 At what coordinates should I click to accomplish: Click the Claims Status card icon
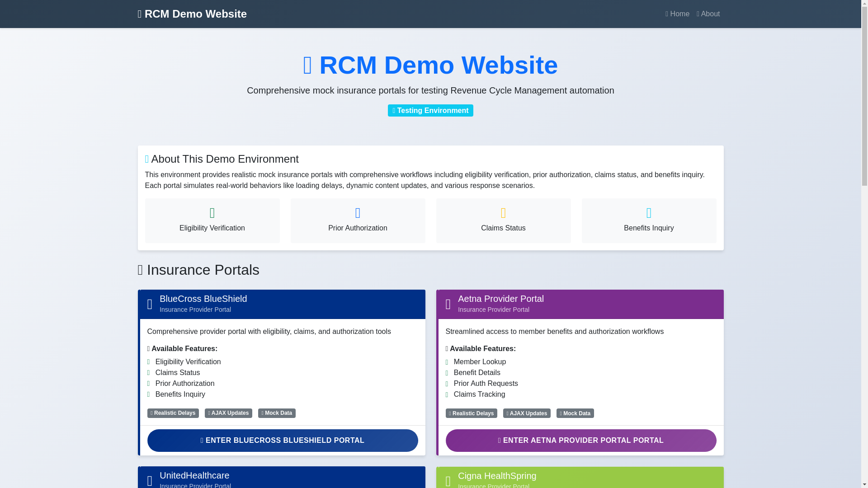coord(503,213)
